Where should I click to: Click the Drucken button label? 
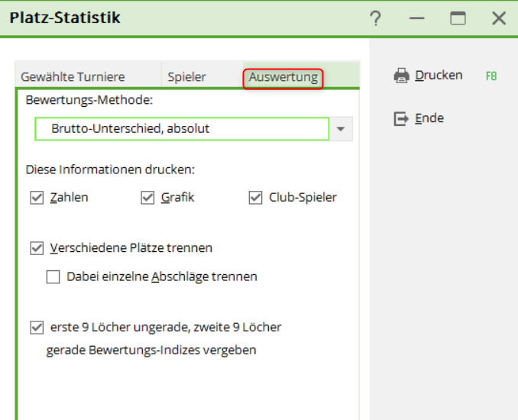[x=439, y=76]
